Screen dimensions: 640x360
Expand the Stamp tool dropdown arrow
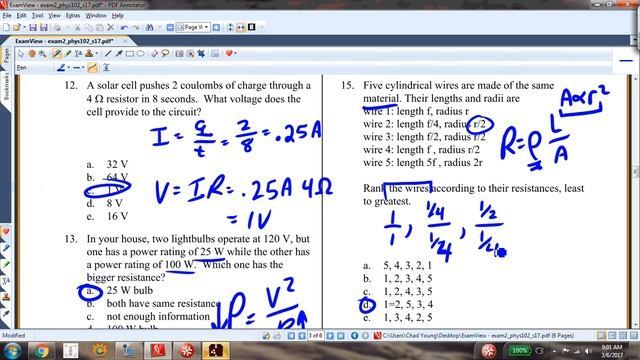point(96,53)
